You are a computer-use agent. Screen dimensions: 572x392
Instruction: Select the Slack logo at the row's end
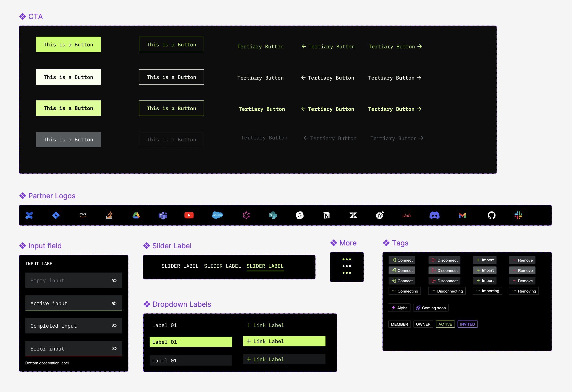(518, 215)
